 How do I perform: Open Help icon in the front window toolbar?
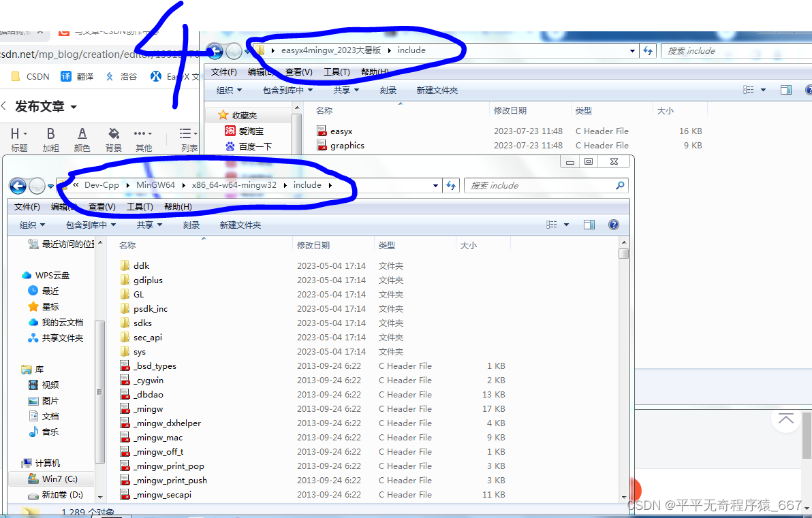[x=614, y=225]
